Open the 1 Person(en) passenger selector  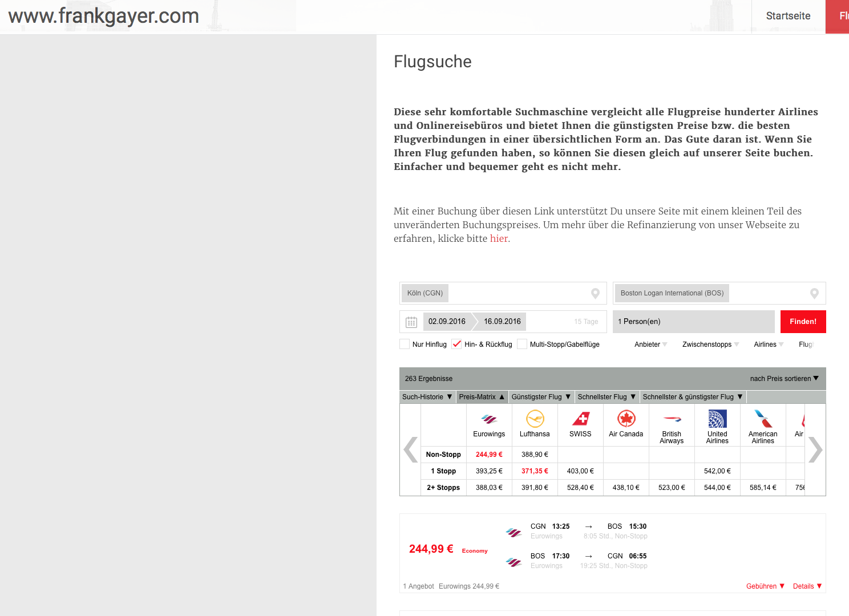tap(694, 322)
